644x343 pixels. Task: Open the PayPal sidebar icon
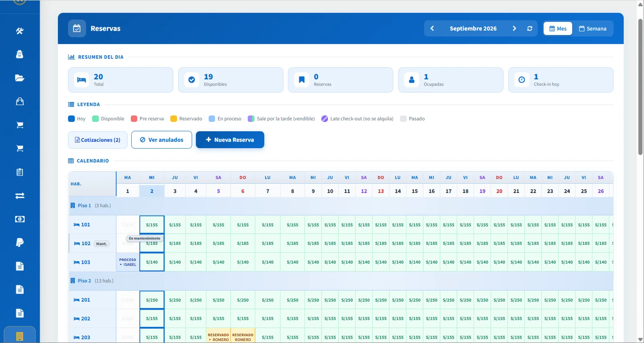(x=19, y=242)
